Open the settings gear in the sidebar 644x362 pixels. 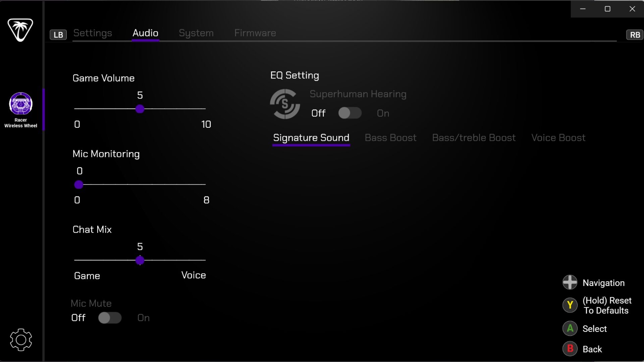coord(21,340)
